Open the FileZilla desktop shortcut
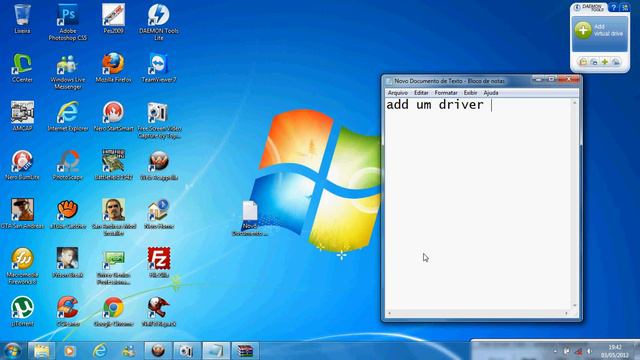The width and height of the screenshot is (640, 360). (159, 263)
